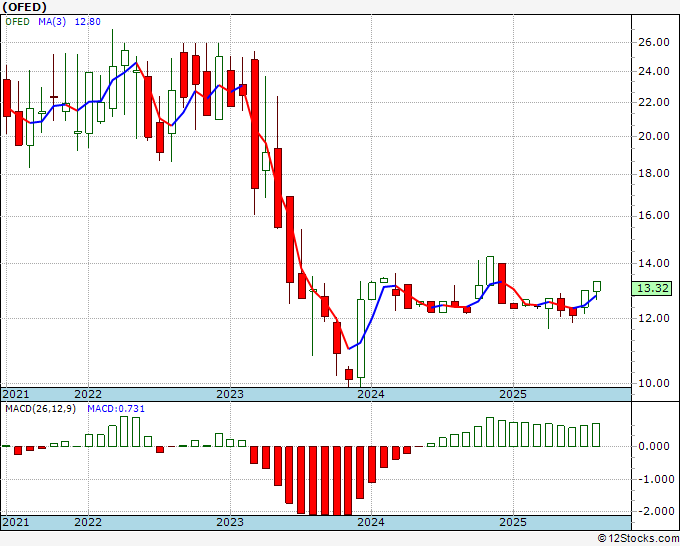The height and width of the screenshot is (546, 680).
Task: Click the 18.00 price axis label
Action: tap(654, 173)
